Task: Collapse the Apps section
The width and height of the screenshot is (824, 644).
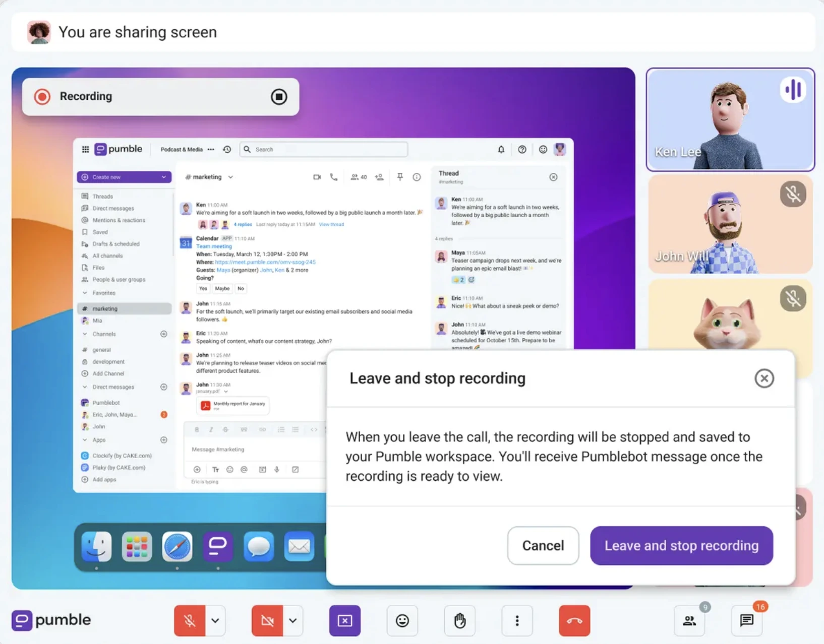Action: click(85, 440)
